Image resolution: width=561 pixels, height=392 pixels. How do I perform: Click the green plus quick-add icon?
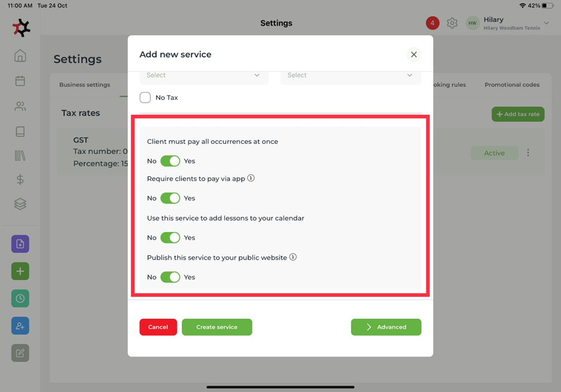(20, 271)
